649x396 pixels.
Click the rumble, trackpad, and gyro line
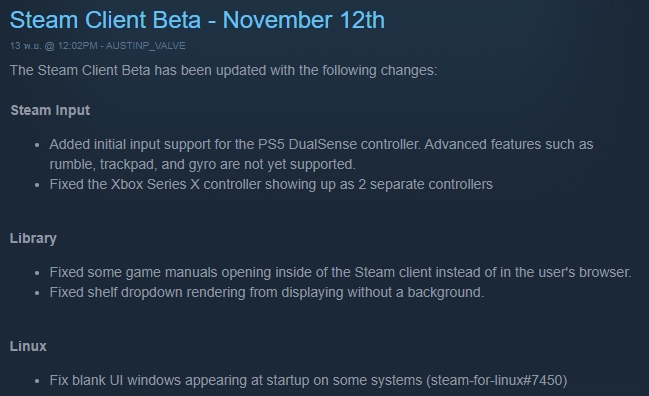[202, 164]
